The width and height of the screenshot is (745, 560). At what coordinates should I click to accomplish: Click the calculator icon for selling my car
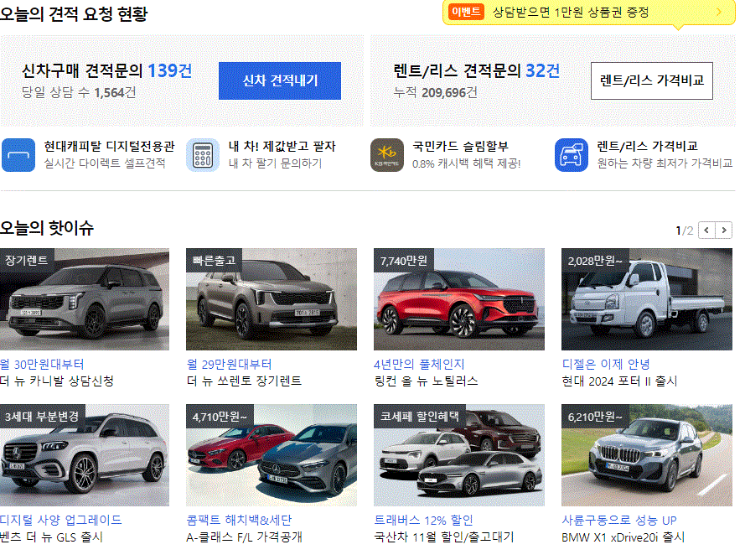point(203,155)
